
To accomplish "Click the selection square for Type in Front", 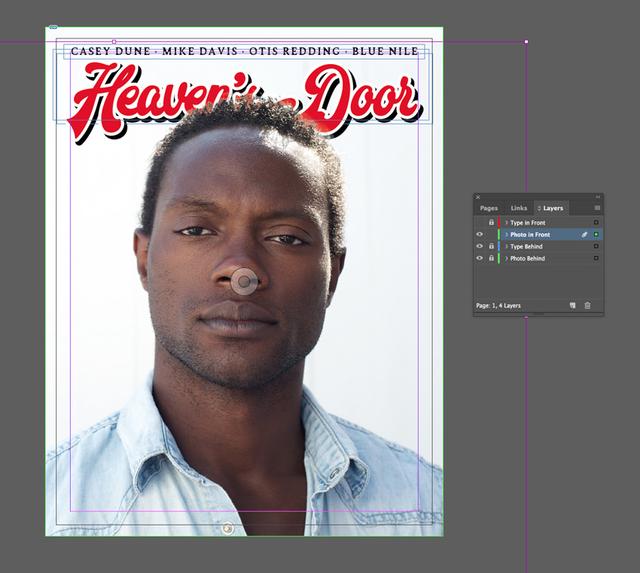I will tap(597, 222).
